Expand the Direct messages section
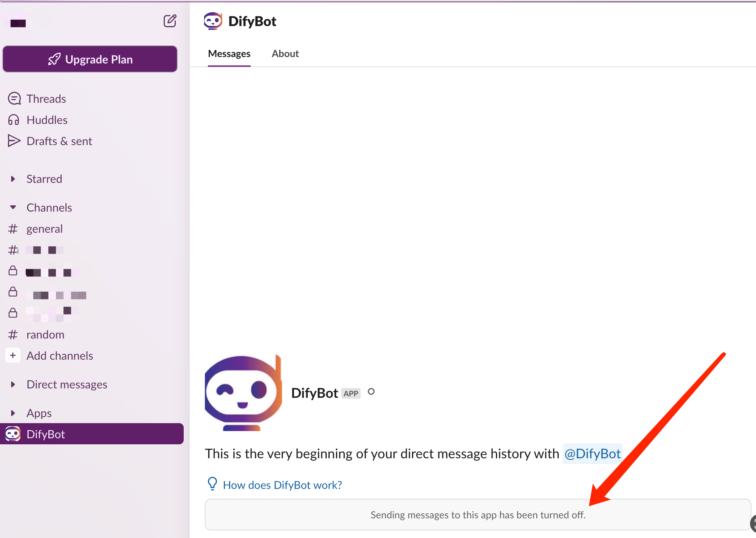The width and height of the screenshot is (756, 538). coord(13,384)
